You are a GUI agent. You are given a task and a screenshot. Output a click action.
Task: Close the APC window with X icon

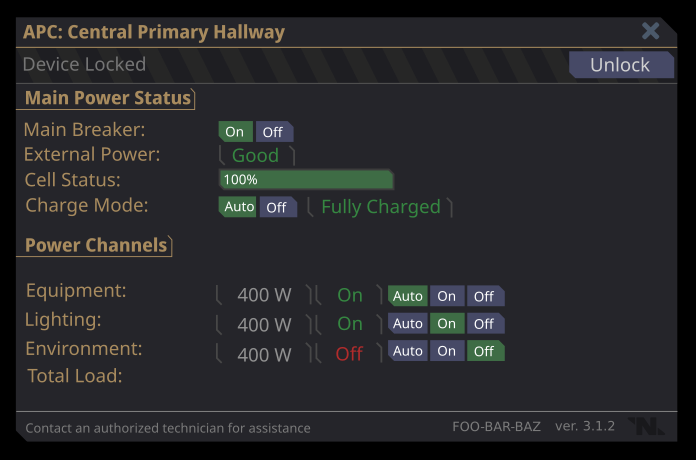pos(651,31)
